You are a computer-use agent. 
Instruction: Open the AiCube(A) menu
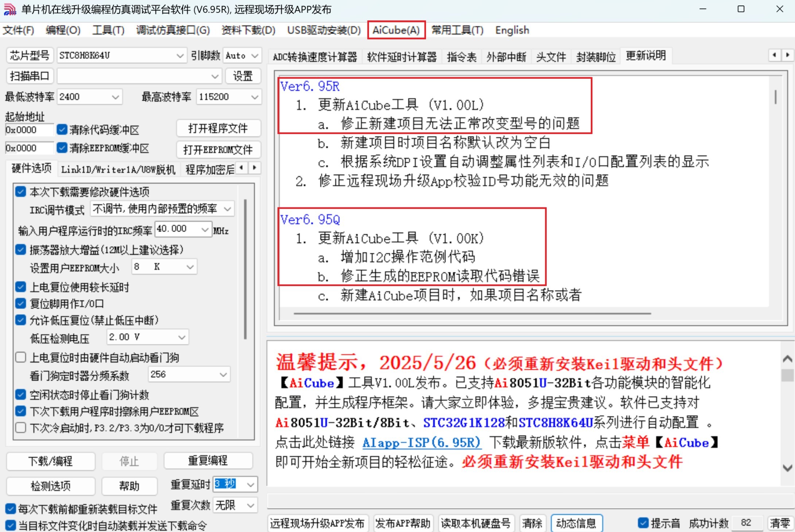pos(396,30)
